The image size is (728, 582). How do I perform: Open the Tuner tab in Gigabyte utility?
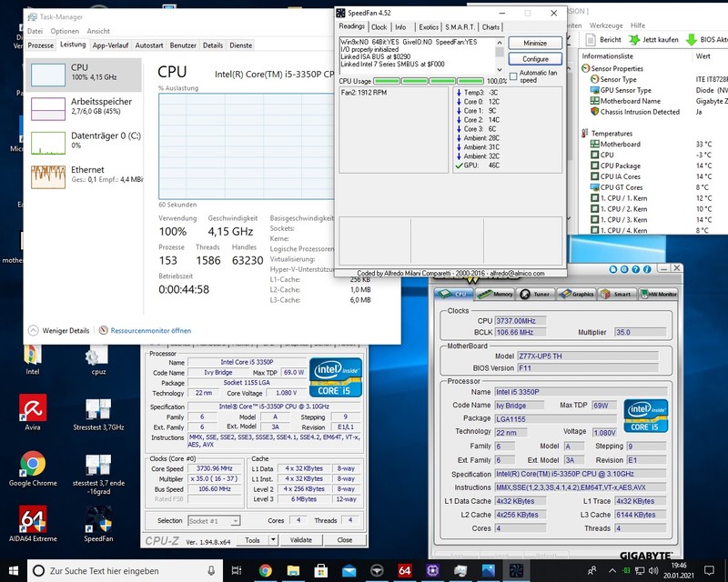click(x=537, y=294)
